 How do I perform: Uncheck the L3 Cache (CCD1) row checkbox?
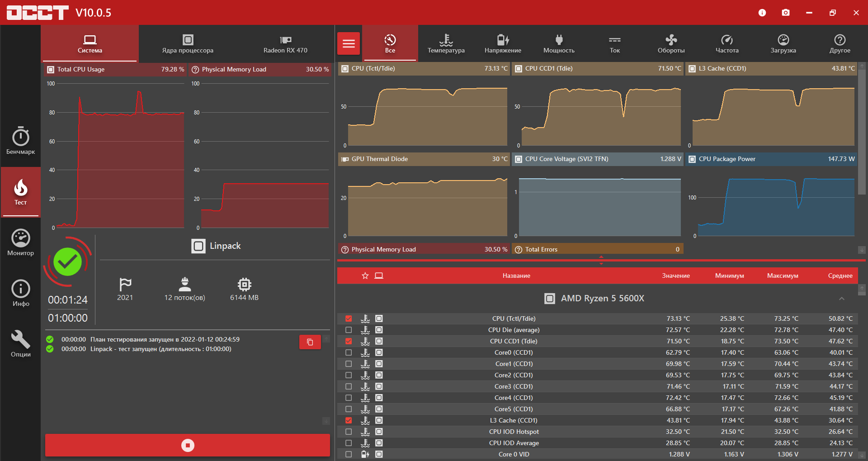349,420
